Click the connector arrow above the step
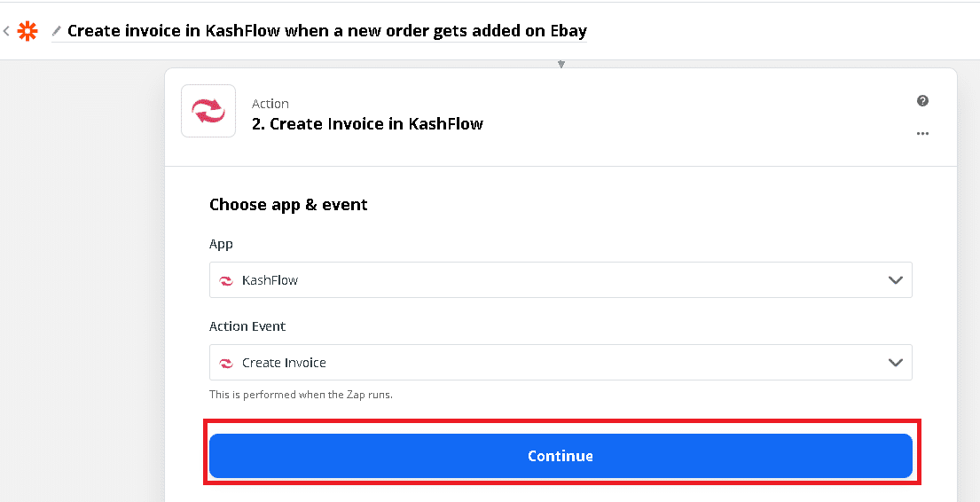The image size is (980, 502). pos(561,64)
